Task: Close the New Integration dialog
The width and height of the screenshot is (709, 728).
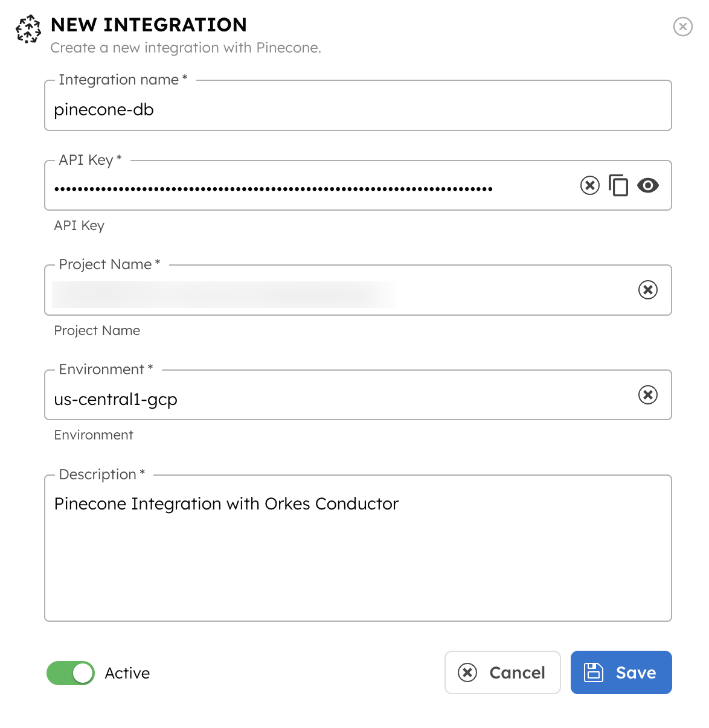Action: click(683, 27)
